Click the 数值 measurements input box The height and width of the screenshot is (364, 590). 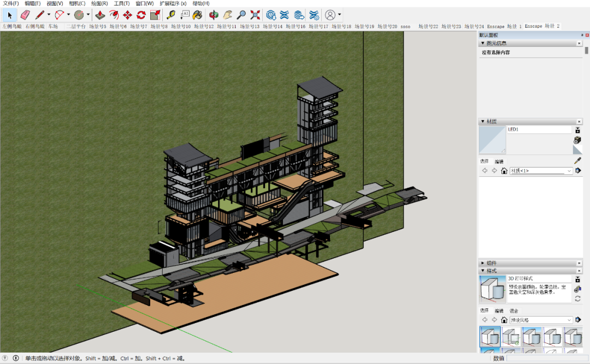tap(547, 359)
